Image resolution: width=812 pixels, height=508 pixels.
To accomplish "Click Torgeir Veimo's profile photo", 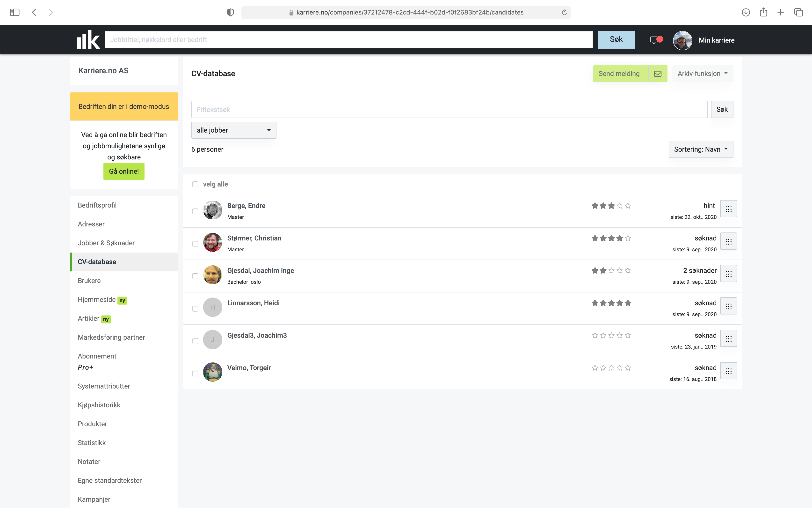I will [212, 372].
